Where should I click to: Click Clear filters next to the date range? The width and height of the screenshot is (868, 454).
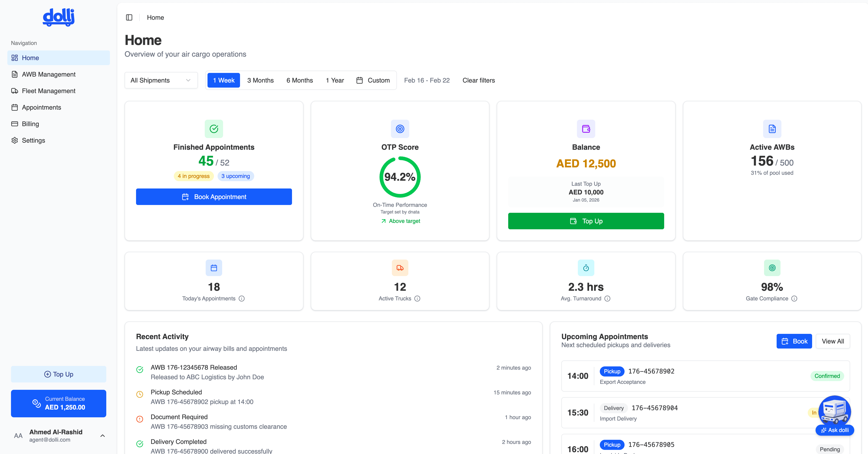pos(478,80)
